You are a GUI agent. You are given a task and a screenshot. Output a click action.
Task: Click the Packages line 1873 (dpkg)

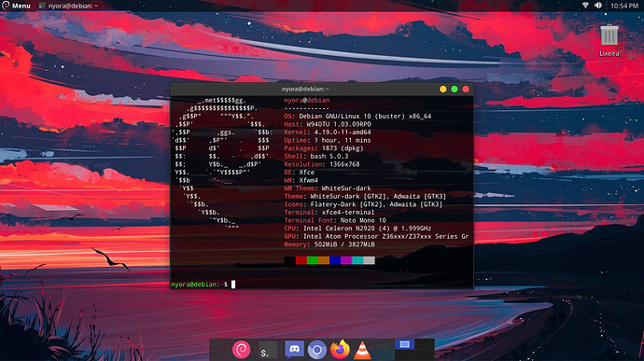(324, 148)
